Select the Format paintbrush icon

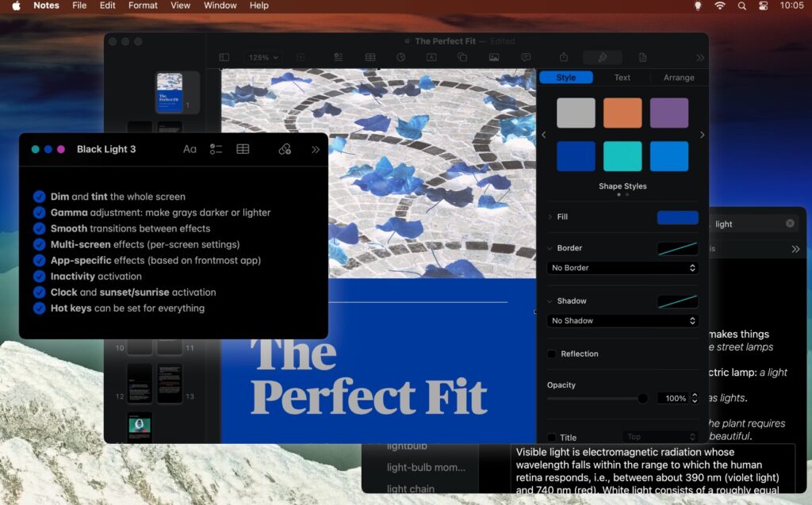point(602,57)
